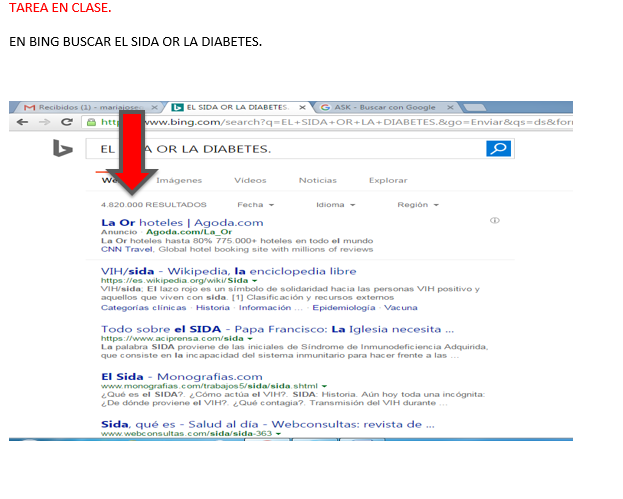The height and width of the screenshot is (499, 623).
Task: Click the https://www.aciprensa.com/sida URL text
Action: (172, 338)
